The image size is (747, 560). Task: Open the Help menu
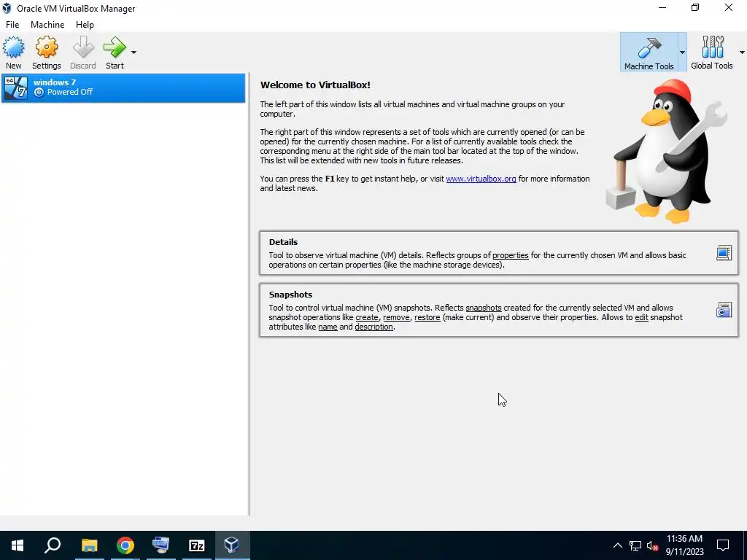pyautogui.click(x=85, y=25)
